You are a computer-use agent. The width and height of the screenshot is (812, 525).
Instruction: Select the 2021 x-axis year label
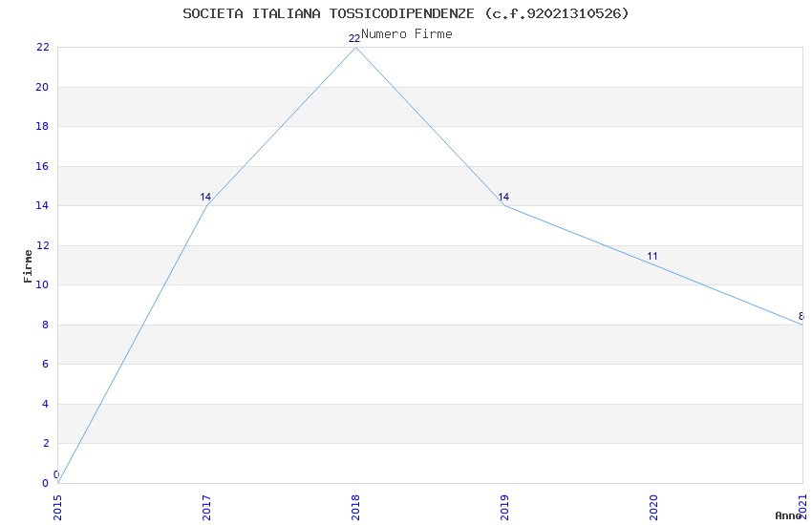(802, 508)
